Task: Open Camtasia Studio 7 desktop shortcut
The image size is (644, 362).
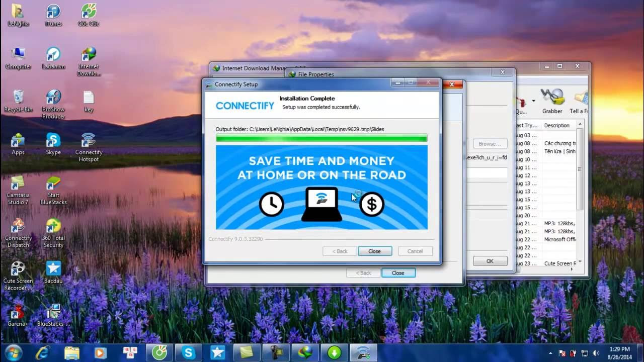Action: coord(18,190)
